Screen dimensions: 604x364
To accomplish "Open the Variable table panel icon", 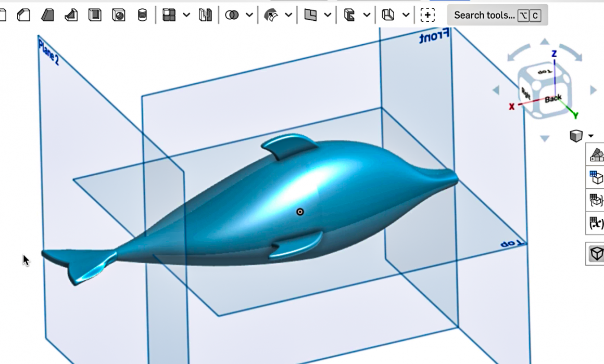I will (x=596, y=223).
